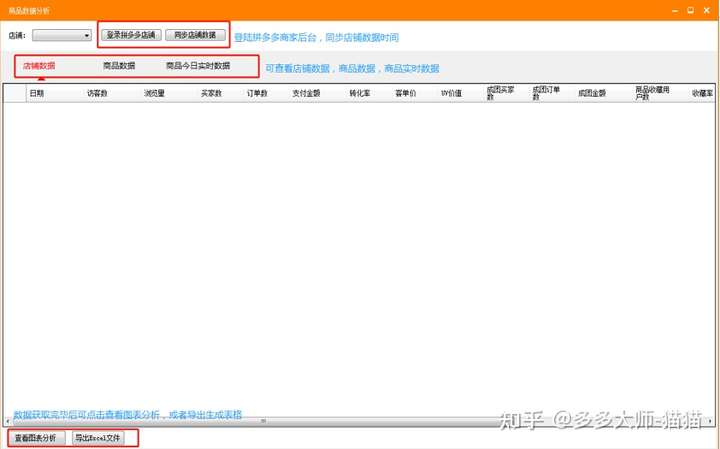Sort by the 商品收藏用户数 column header
Screen dimensions: 720x449
tap(652, 93)
